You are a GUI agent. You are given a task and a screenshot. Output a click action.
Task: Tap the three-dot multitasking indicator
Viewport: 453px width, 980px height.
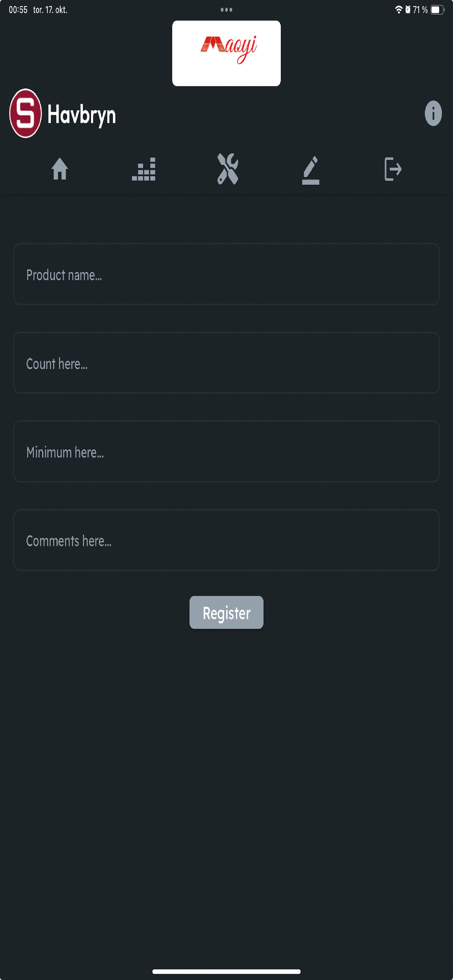[226, 10]
